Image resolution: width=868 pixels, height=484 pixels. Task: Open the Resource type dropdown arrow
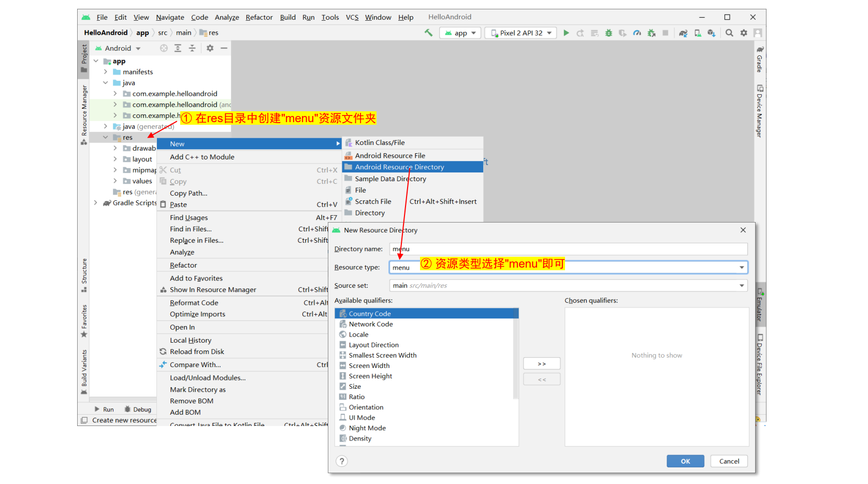(x=742, y=267)
